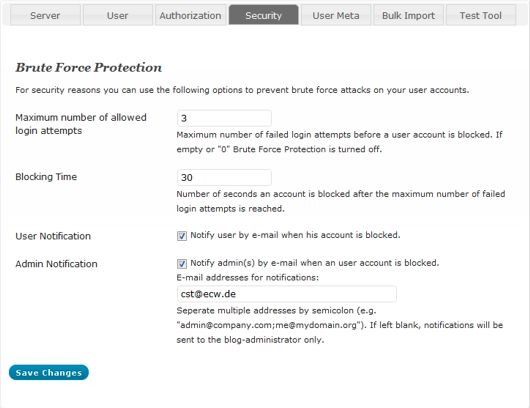This screenshot has width=530, height=408.
Task: Save Changes to the security settings
Action: pos(49,373)
